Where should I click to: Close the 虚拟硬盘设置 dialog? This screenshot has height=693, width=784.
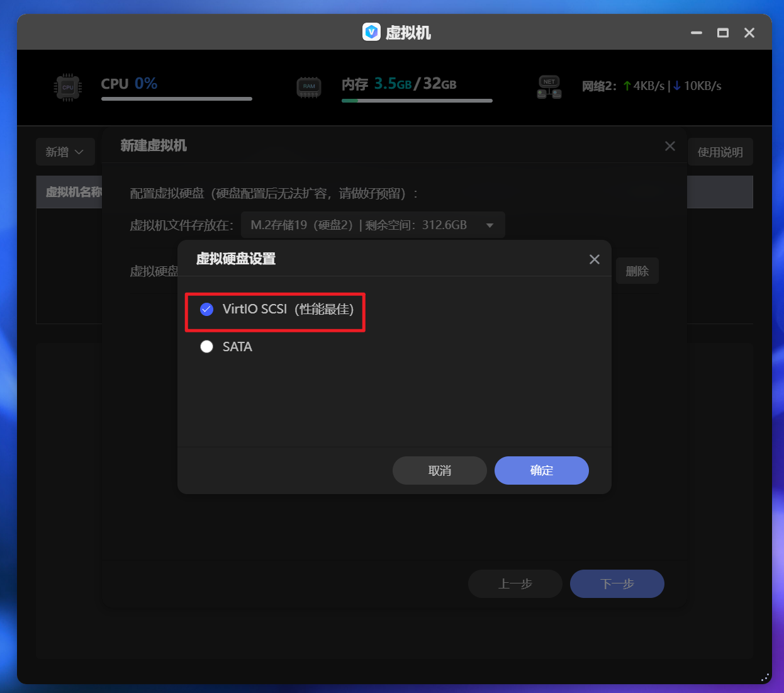pos(595,259)
